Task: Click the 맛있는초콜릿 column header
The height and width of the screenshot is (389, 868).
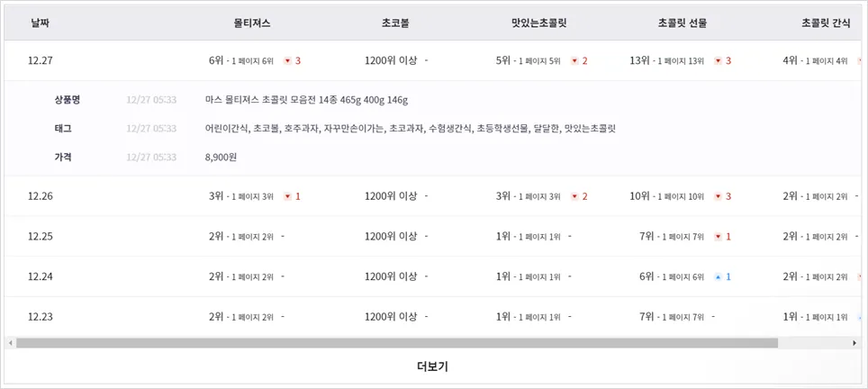Action: [x=538, y=23]
